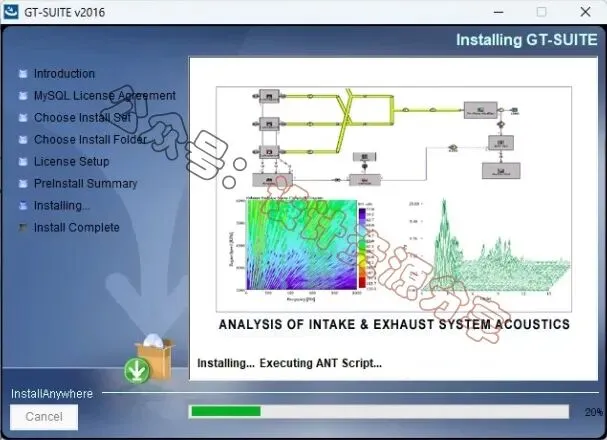Image resolution: width=607 pixels, height=440 pixels.
Task: Click the bullet icon beside License Setup
Action: pyautogui.click(x=23, y=162)
